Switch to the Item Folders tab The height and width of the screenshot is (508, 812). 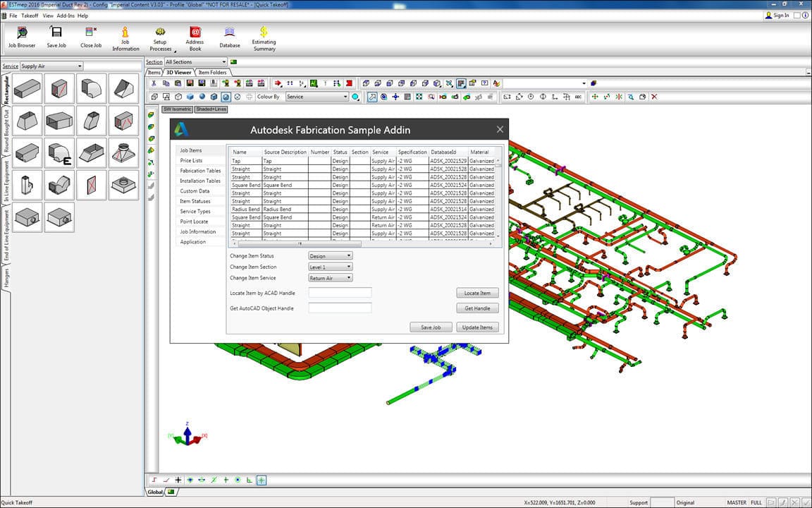213,72
